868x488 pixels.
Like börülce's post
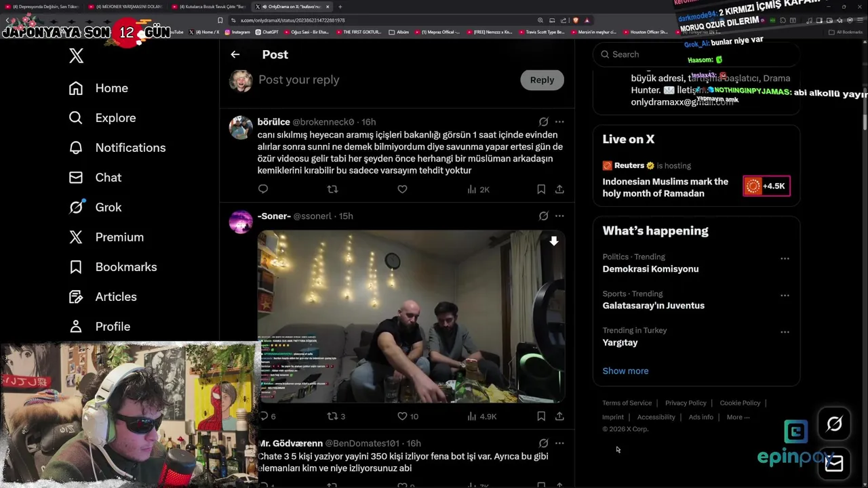(x=402, y=189)
